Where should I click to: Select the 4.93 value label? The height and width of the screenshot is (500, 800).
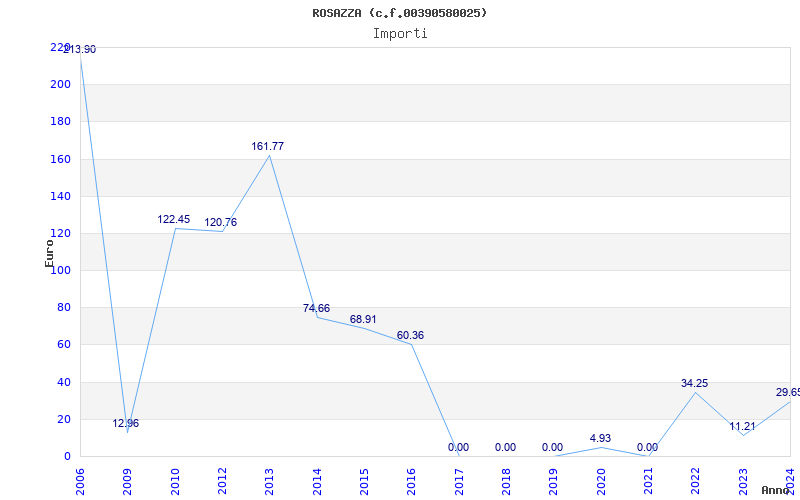click(600, 438)
